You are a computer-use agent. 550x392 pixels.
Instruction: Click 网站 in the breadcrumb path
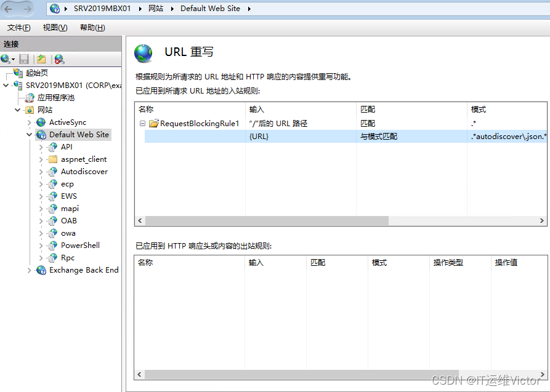156,9
